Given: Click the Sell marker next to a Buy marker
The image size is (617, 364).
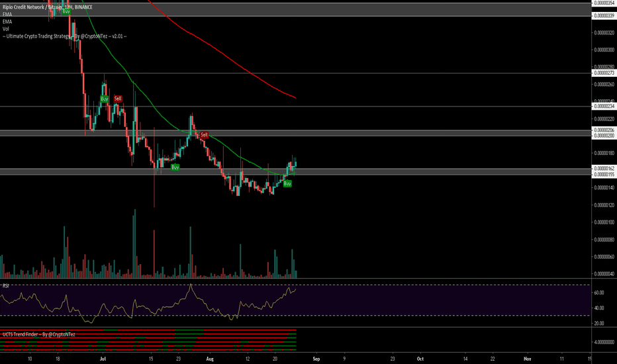Looking at the screenshot, I should coord(118,99).
